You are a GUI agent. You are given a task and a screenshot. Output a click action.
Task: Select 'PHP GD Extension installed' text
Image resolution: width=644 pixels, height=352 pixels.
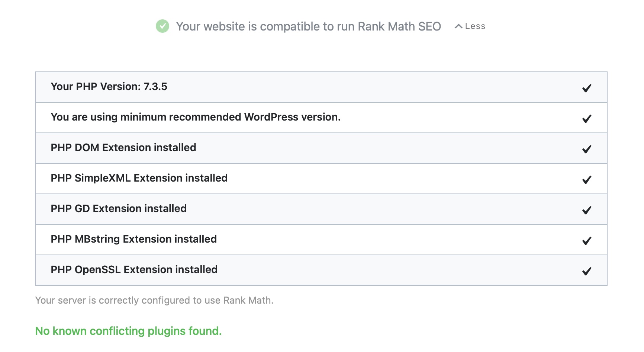click(x=119, y=209)
